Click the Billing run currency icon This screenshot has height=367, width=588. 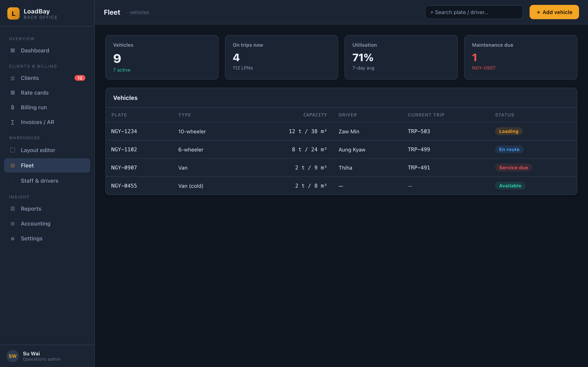(x=13, y=107)
